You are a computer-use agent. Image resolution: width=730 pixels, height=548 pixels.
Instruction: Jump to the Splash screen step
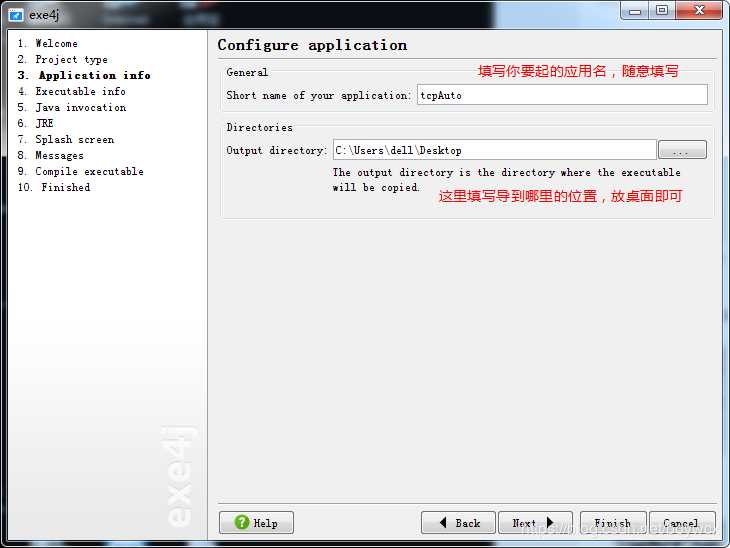(66, 139)
